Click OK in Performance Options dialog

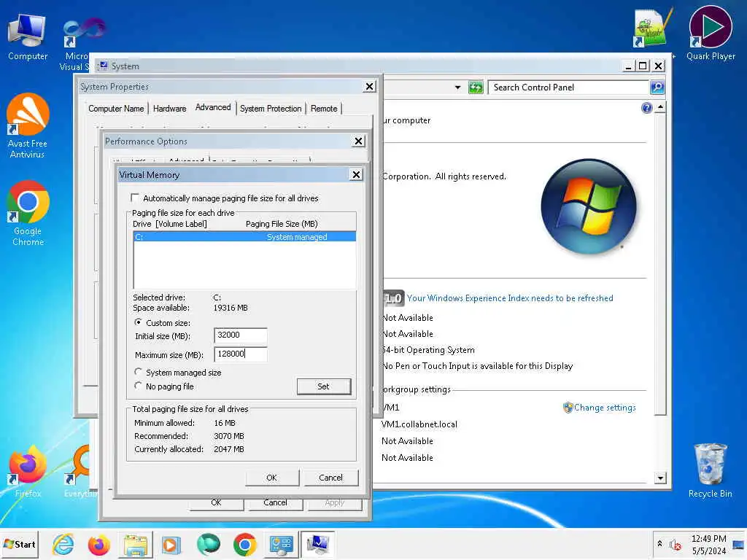pyautogui.click(x=216, y=503)
